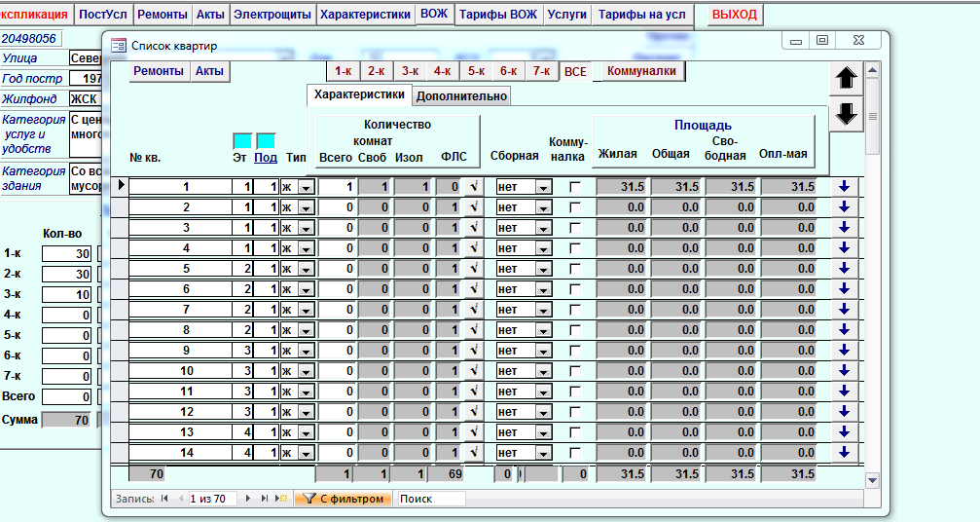Open Сборная dropdown for apartment 12
This screenshot has width=980, height=522.
[543, 412]
